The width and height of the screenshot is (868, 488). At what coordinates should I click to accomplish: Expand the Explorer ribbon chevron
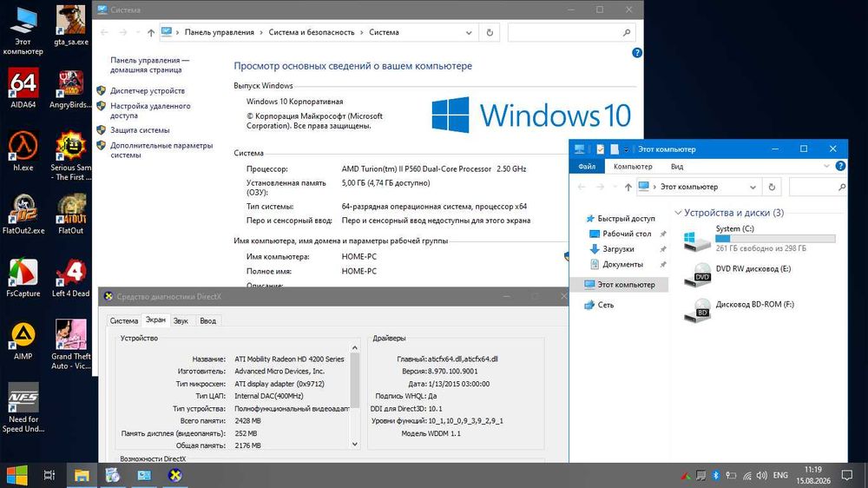826,166
